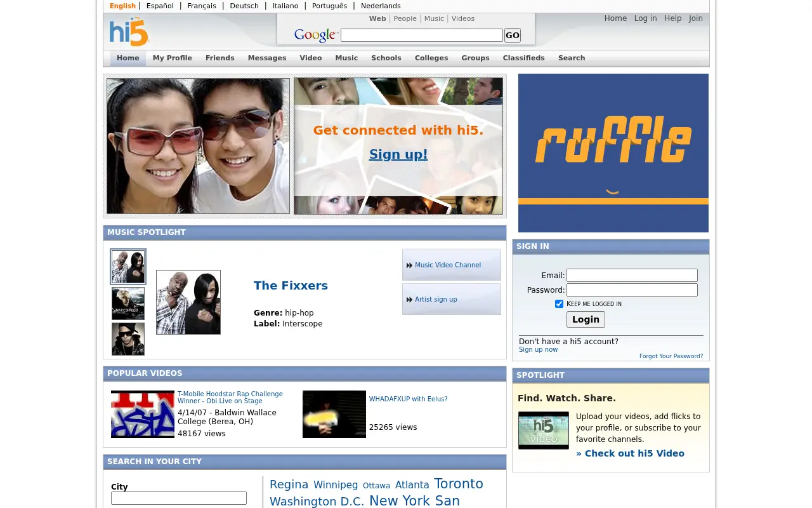
Task: Focus the Password input field
Action: point(632,290)
